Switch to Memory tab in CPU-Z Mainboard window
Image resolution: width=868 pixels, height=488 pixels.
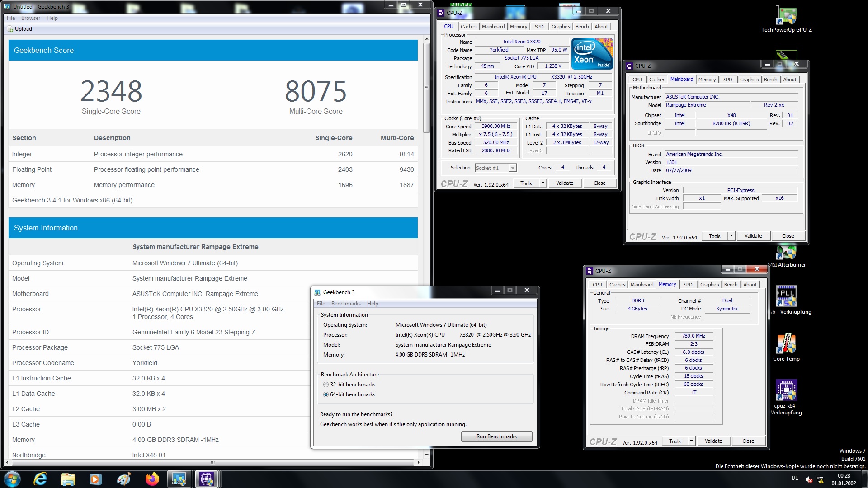(x=707, y=80)
